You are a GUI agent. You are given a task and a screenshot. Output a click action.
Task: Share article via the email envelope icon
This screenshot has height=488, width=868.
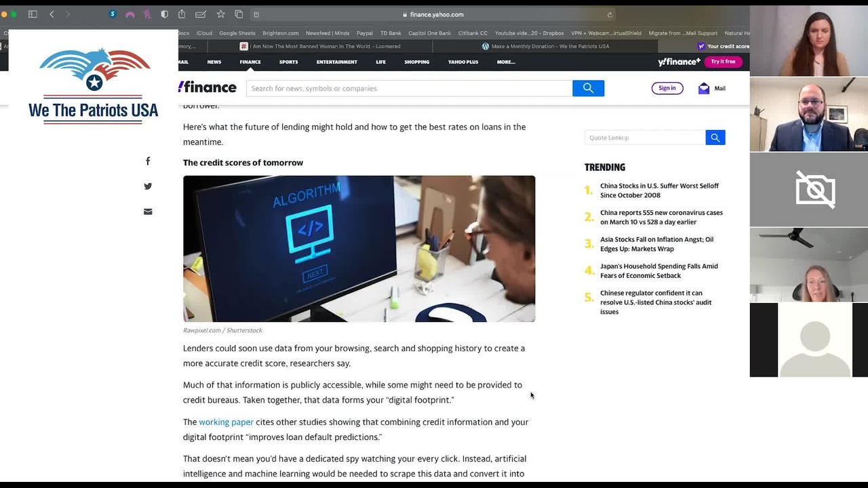[148, 211]
